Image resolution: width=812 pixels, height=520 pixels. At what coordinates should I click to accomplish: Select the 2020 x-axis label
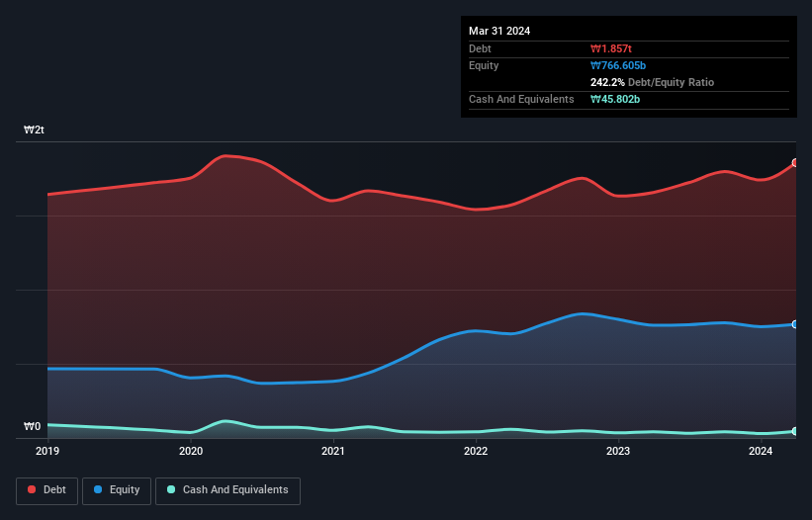tap(191, 451)
